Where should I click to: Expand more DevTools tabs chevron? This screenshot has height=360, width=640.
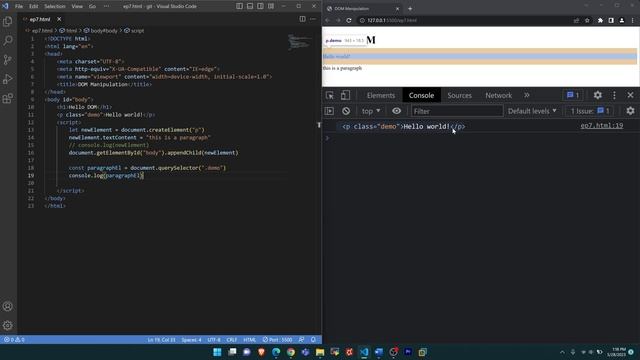[527, 95]
